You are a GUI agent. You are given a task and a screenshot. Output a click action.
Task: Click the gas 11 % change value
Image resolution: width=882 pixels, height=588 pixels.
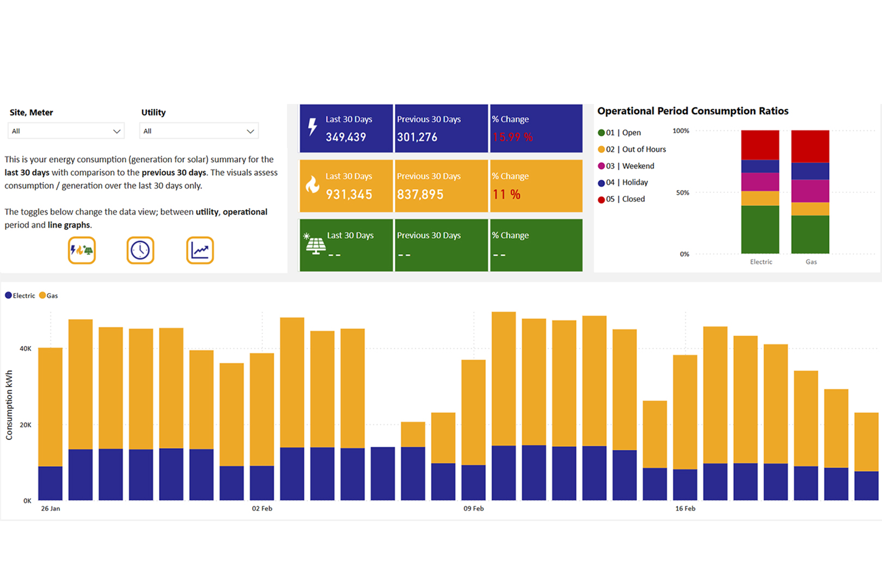click(506, 194)
